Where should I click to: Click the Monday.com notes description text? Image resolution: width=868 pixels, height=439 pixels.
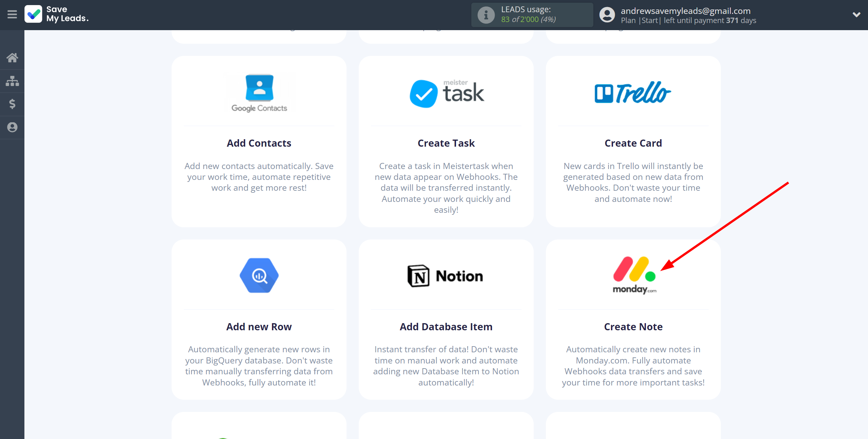click(x=633, y=366)
